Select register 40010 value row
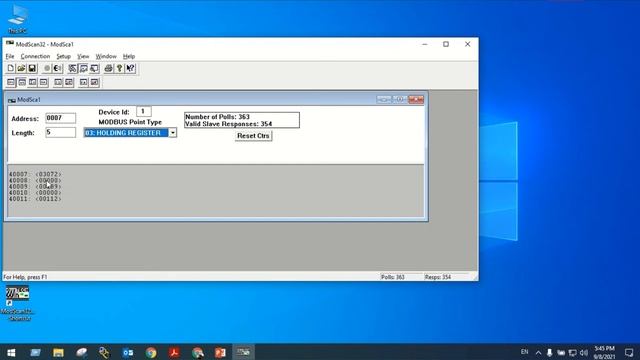 [35, 193]
